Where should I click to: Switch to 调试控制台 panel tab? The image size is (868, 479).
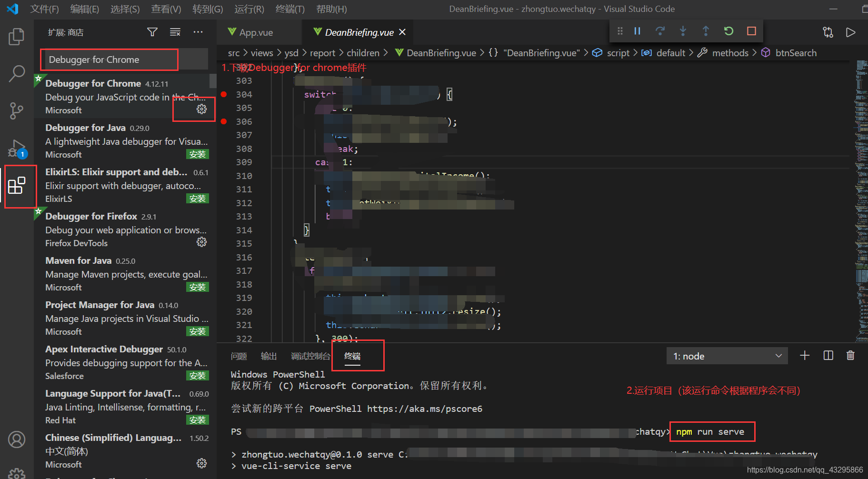(x=310, y=356)
